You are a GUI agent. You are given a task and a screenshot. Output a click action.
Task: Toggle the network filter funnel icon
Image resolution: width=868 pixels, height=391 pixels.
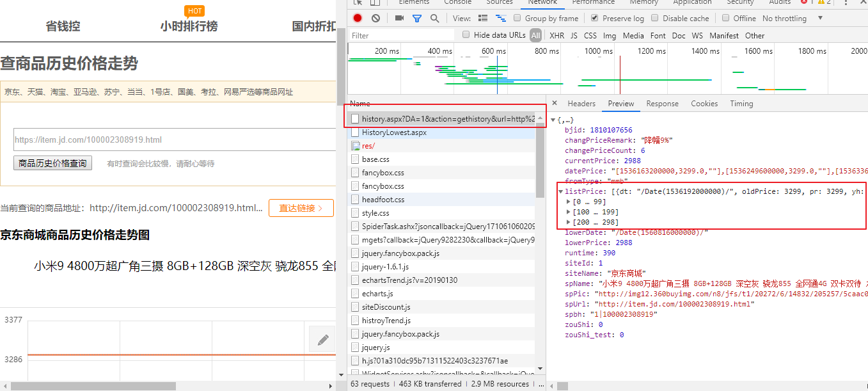(417, 19)
